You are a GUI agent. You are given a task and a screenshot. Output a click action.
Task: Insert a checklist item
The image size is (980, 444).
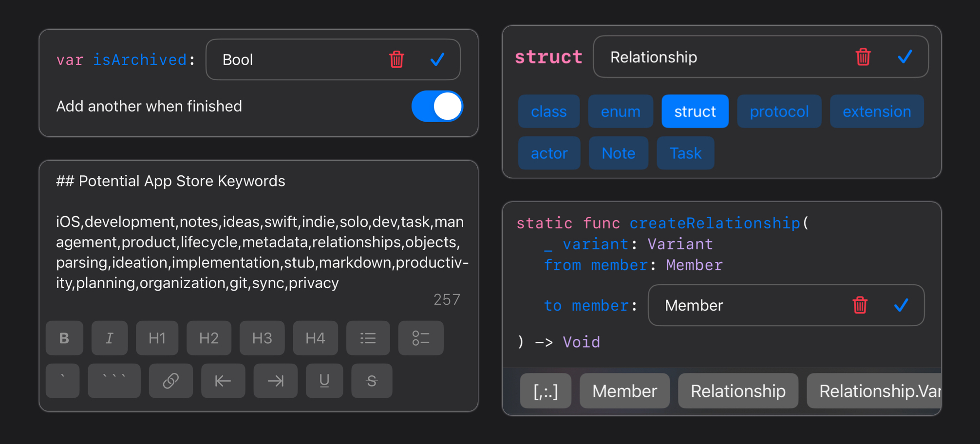point(421,338)
